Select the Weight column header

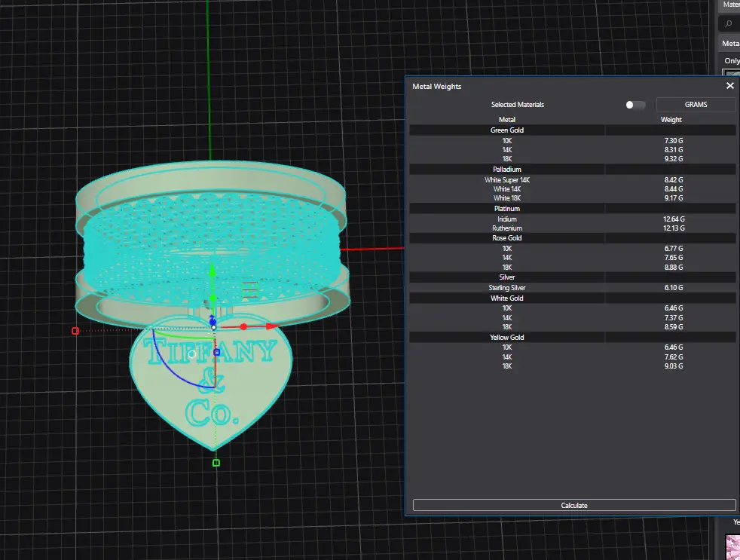671,119
